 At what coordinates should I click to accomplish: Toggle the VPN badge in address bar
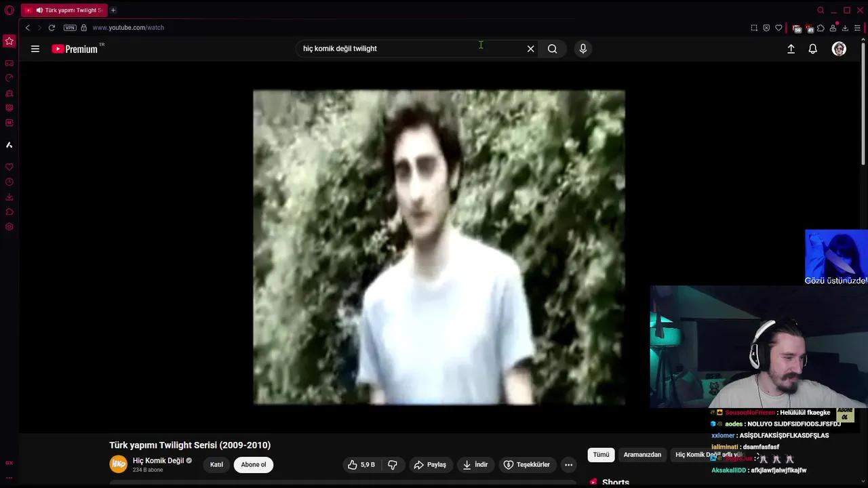[70, 28]
